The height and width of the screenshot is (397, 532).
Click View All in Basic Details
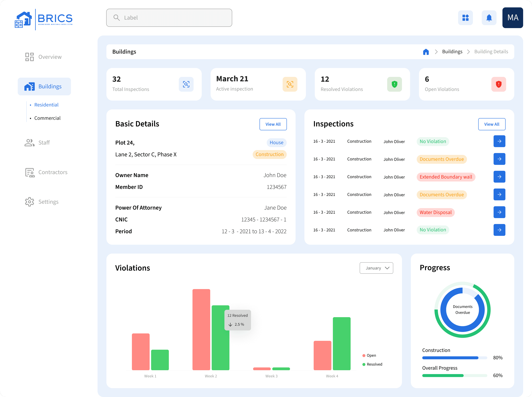coord(273,124)
